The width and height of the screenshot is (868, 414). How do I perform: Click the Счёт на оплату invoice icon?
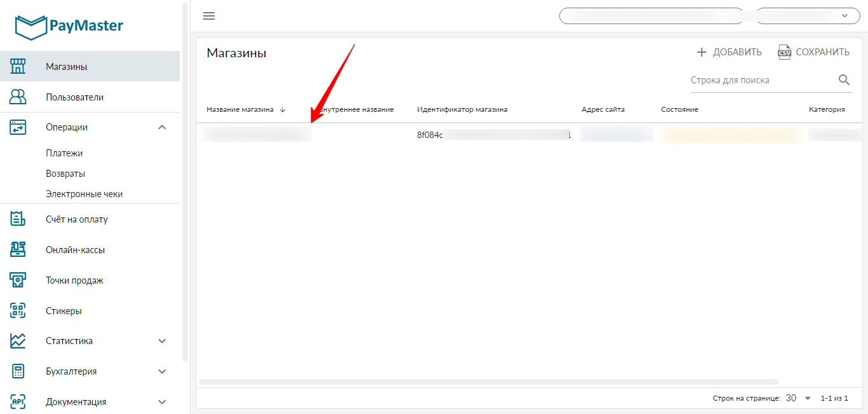click(18, 219)
